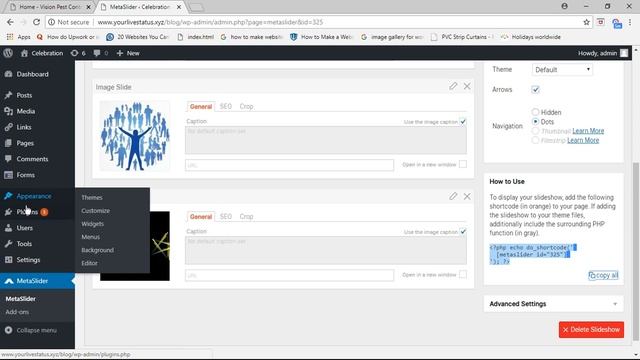Select SEO tab on second slide
This screenshot has height=360, width=640.
(x=226, y=217)
